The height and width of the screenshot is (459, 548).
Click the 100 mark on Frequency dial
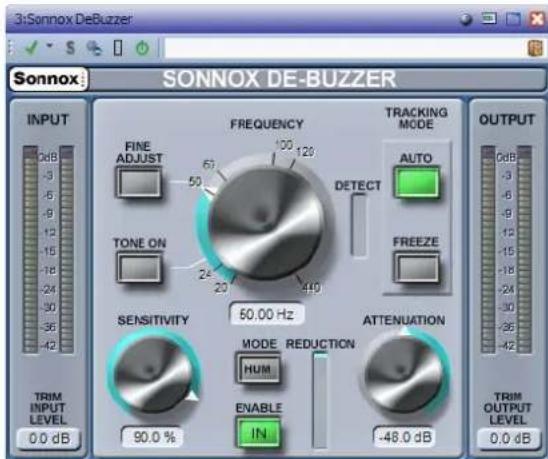pos(284,145)
